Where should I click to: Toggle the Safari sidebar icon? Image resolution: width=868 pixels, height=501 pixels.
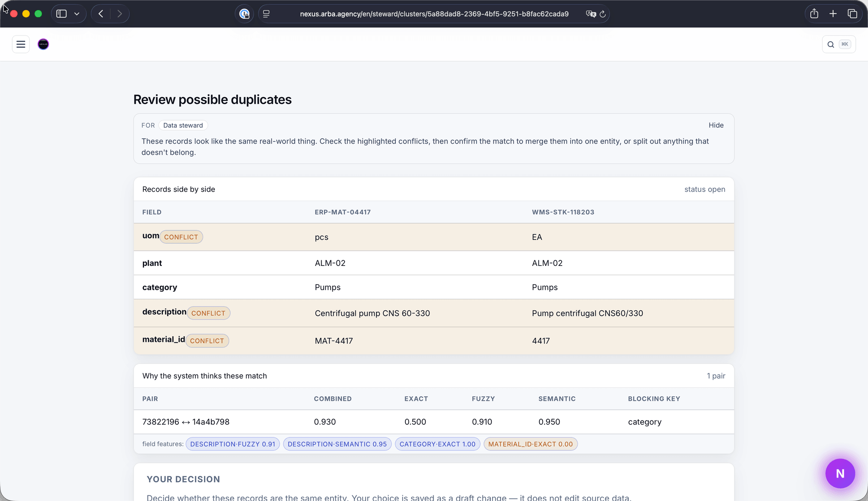click(62, 14)
